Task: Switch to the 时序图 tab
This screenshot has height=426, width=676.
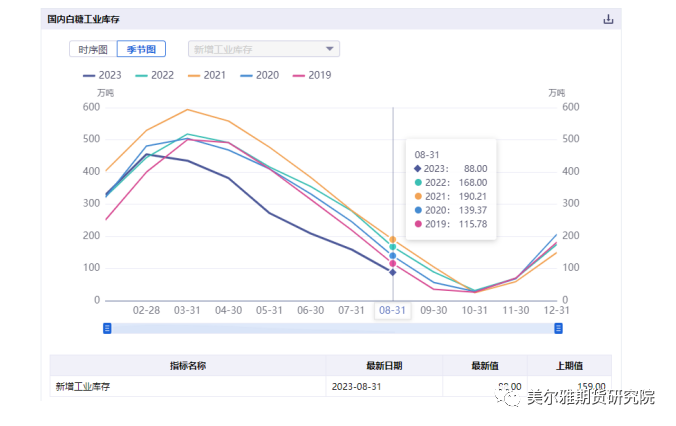Action: click(93, 49)
